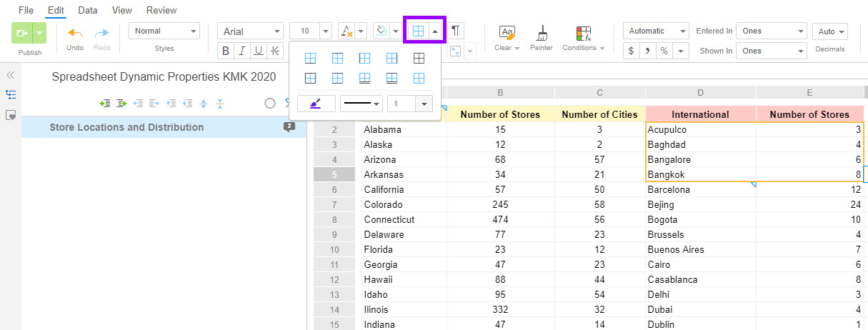
Task: Click the format Painter brush
Action: click(542, 33)
